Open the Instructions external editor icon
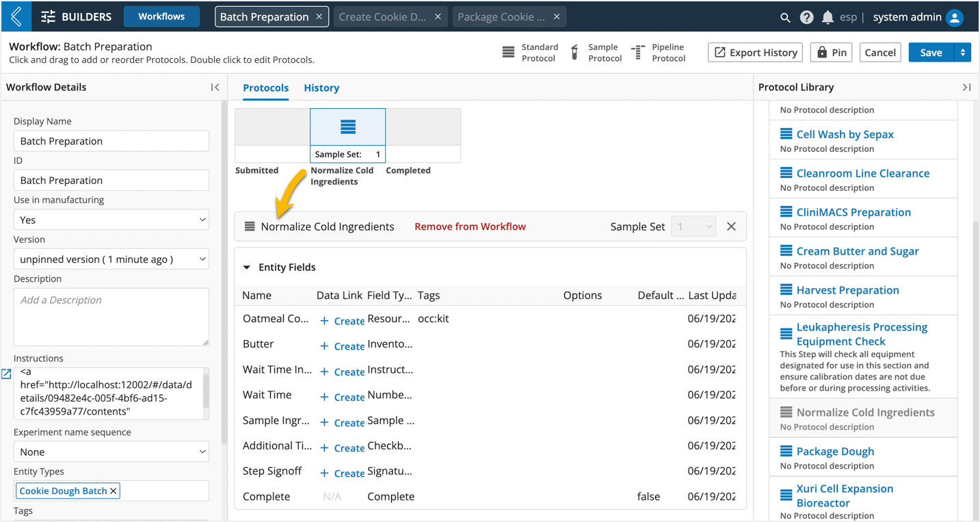 [x=6, y=374]
